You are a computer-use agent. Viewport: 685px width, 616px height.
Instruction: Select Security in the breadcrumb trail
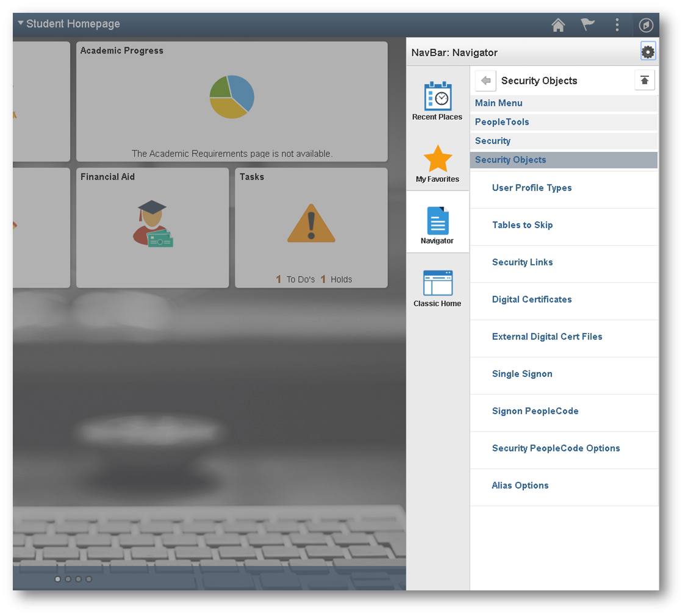(x=492, y=141)
